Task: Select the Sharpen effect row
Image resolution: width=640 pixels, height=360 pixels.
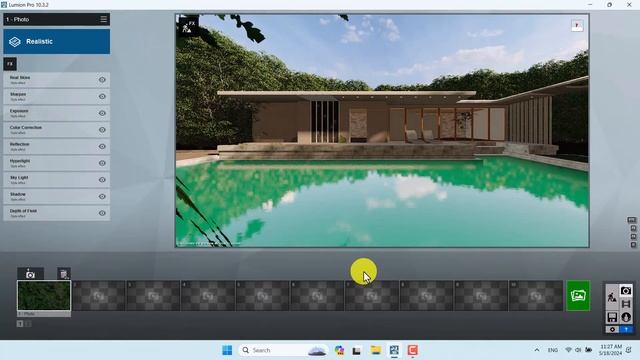Action: tap(57, 96)
